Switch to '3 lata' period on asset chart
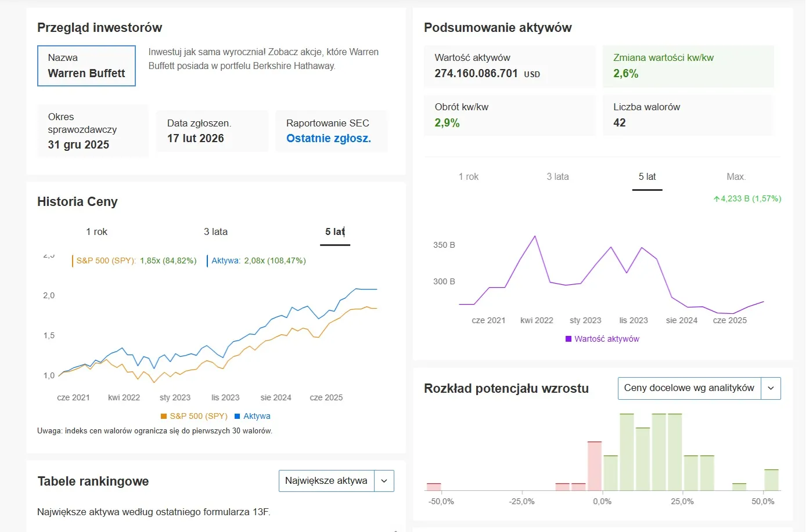This screenshot has height=532, width=806. click(557, 176)
